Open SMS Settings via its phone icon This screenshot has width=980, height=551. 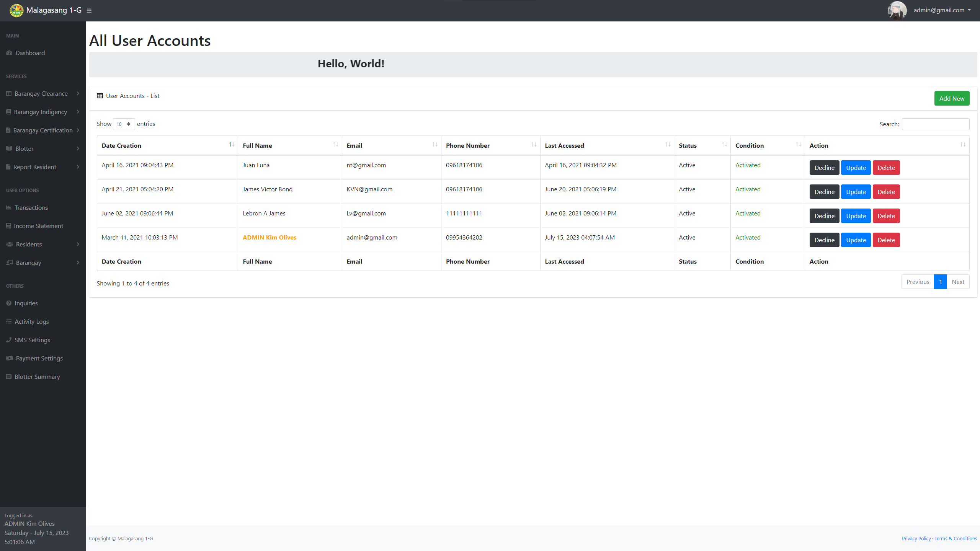click(x=8, y=340)
